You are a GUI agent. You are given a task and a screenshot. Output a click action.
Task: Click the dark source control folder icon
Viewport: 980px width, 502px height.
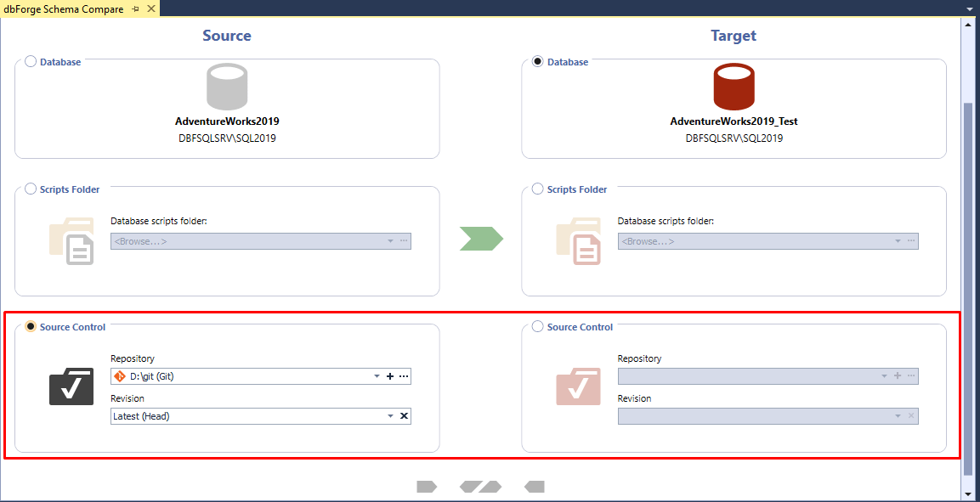coord(71,386)
